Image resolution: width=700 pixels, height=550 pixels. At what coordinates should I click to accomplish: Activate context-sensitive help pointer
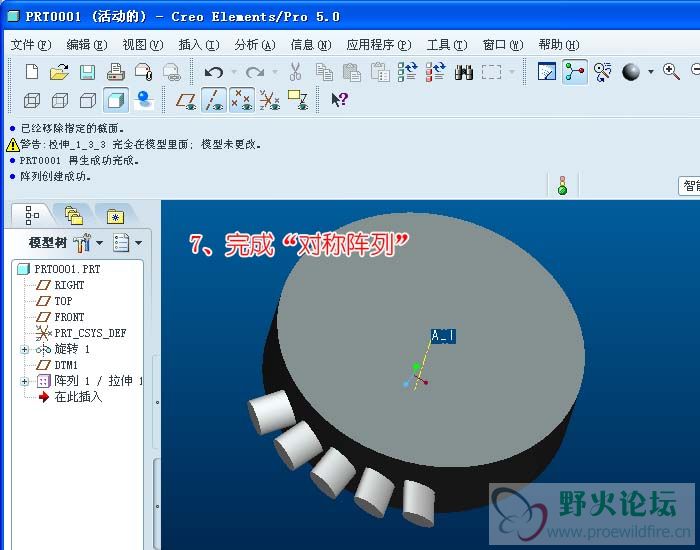tap(339, 99)
